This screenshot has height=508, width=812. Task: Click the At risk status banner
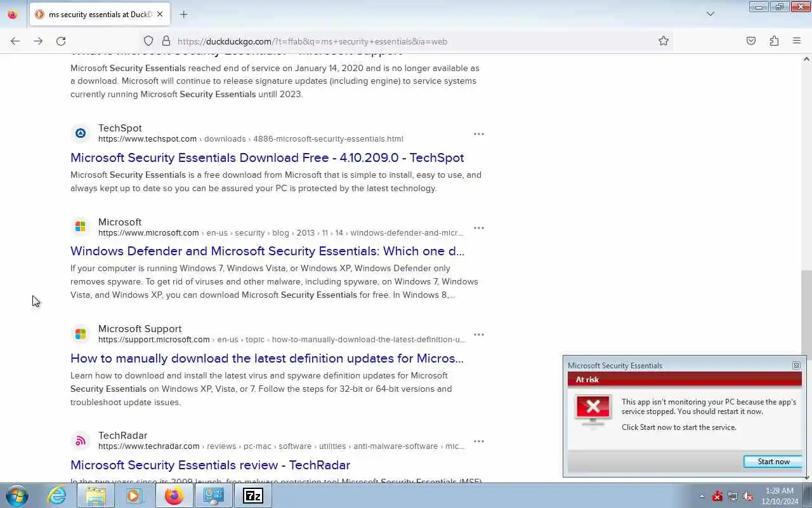[684, 379]
